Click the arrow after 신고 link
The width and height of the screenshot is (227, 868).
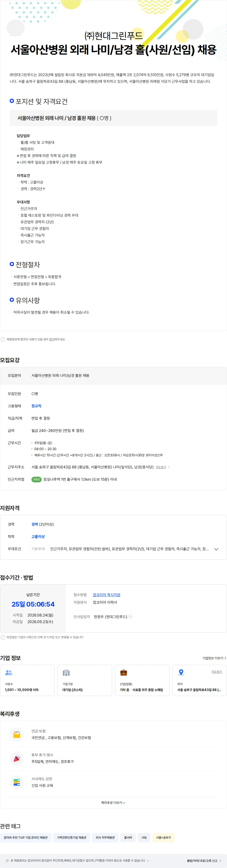point(220,861)
